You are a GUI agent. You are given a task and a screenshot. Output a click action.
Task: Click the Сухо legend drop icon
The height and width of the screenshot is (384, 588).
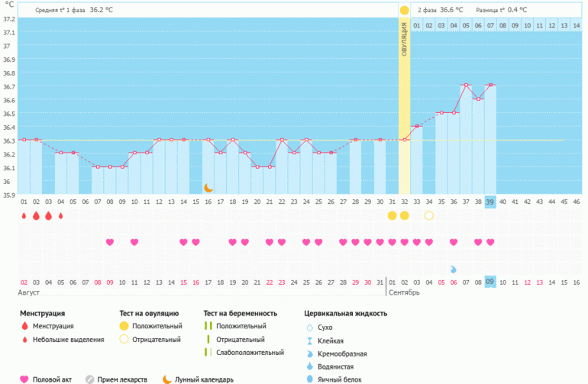click(309, 327)
